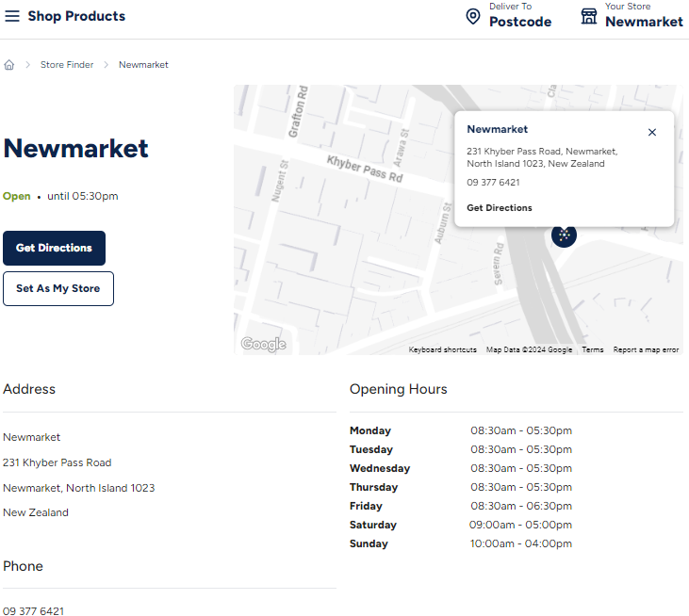Click the Wednesday label
The width and height of the screenshot is (689, 616).
point(380,468)
